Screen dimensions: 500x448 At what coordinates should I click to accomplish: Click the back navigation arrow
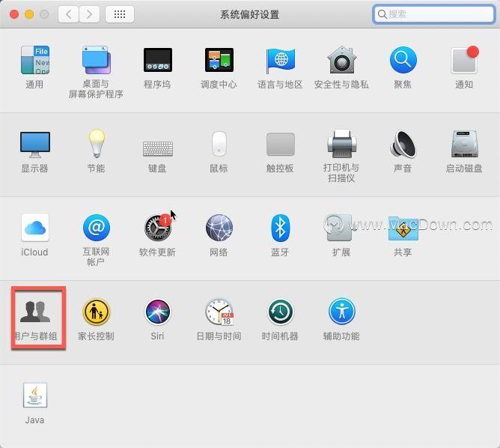click(x=68, y=14)
